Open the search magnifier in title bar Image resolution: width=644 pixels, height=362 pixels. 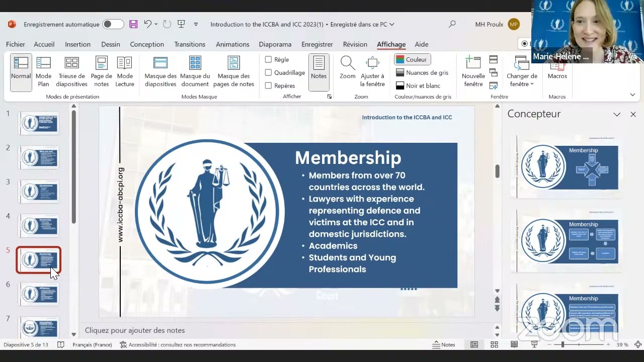(452, 24)
